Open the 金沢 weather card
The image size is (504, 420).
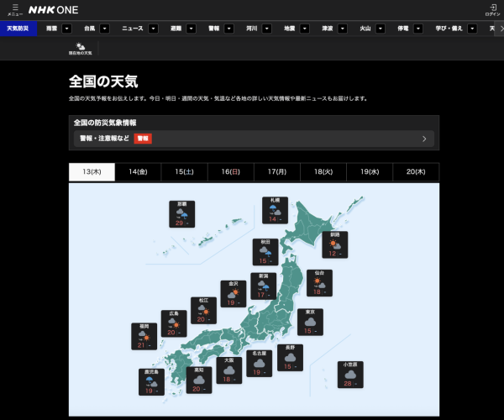point(234,294)
